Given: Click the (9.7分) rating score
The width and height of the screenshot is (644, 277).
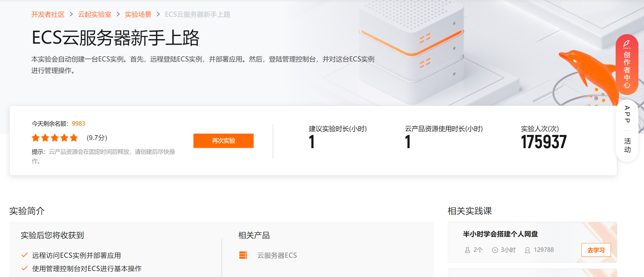Looking at the screenshot, I should (x=97, y=138).
